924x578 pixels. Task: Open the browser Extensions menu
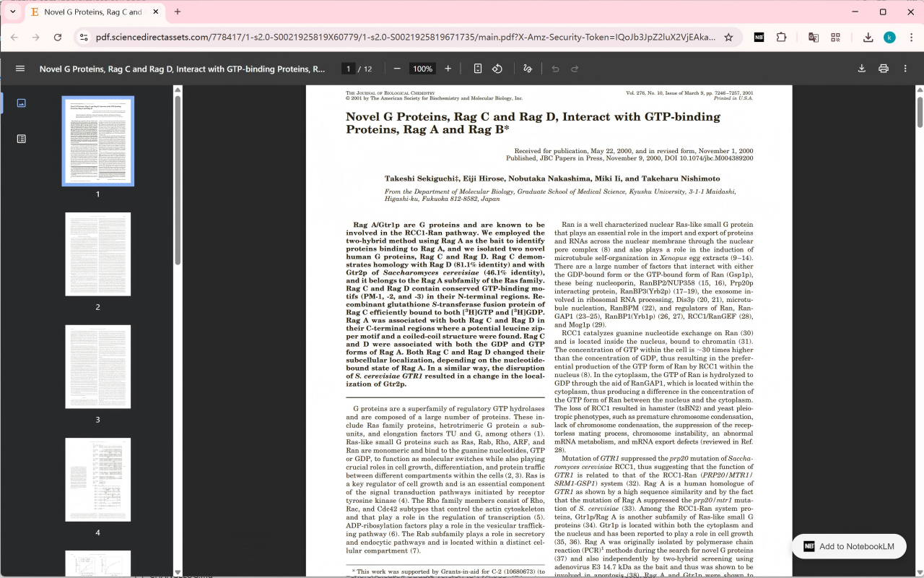coord(781,38)
